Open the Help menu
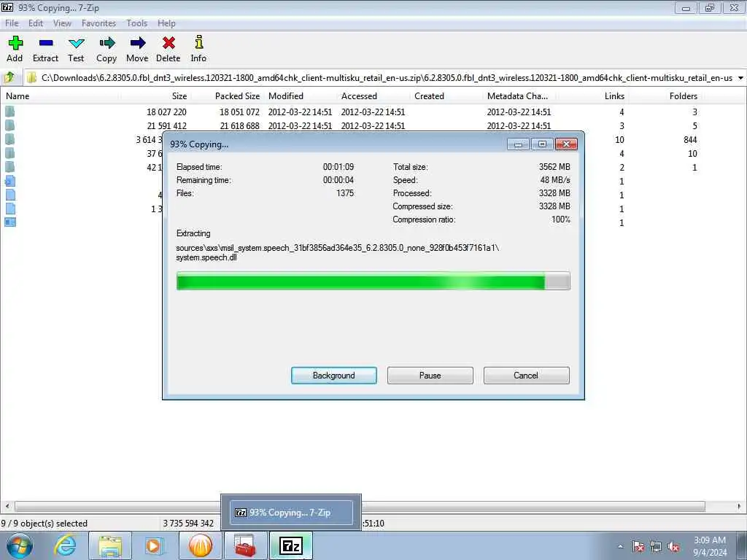Image resolution: width=747 pixels, height=560 pixels. 166,23
